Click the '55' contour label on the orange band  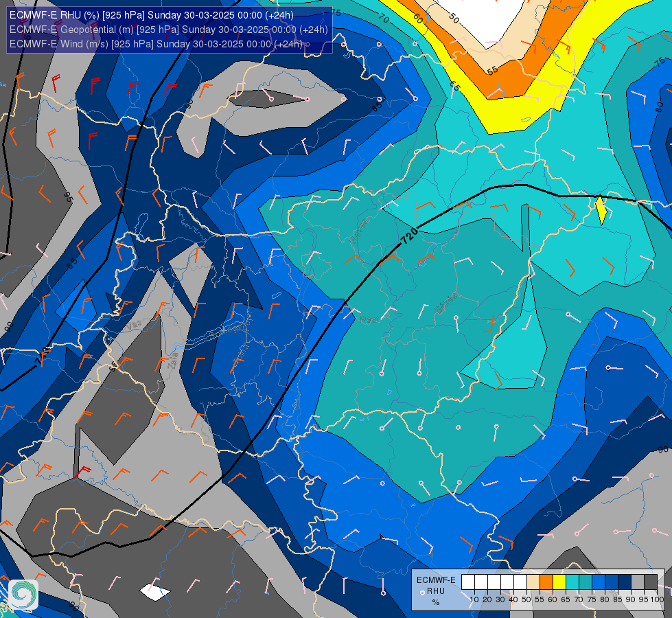pyautogui.click(x=492, y=70)
